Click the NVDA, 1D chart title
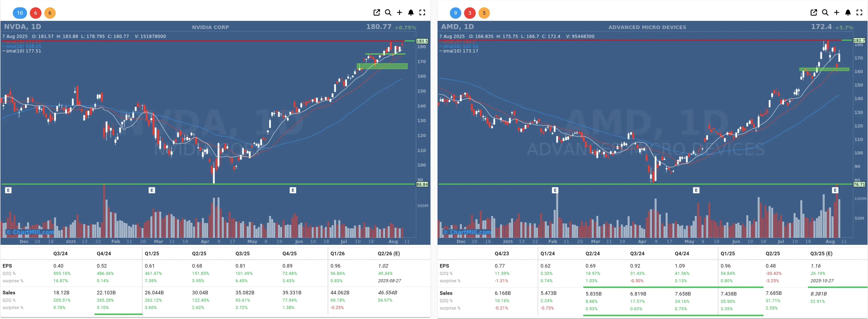The height and width of the screenshot is (319, 868). tap(23, 27)
